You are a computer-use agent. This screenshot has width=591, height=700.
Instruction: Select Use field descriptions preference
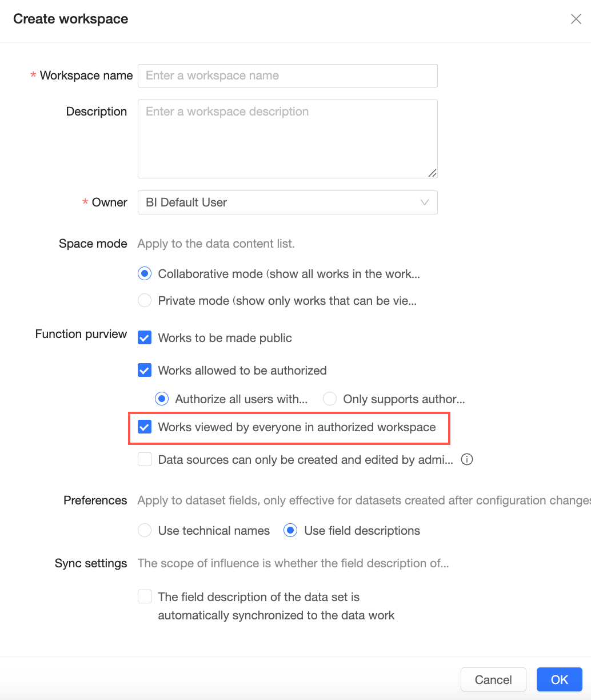pyautogui.click(x=291, y=530)
